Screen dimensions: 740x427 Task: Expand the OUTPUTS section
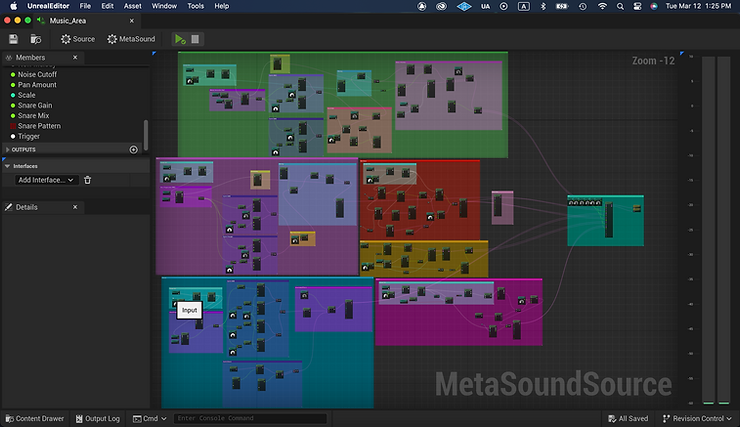coord(8,150)
